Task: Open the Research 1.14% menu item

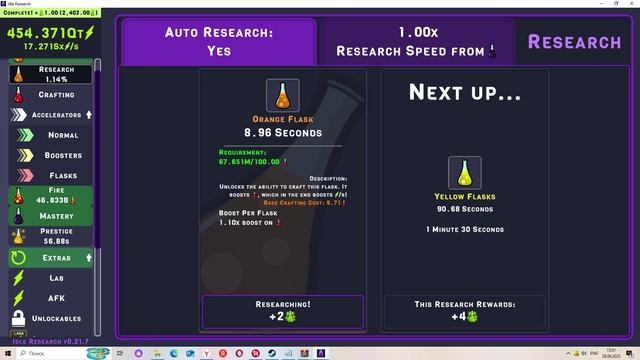Action: pos(51,74)
